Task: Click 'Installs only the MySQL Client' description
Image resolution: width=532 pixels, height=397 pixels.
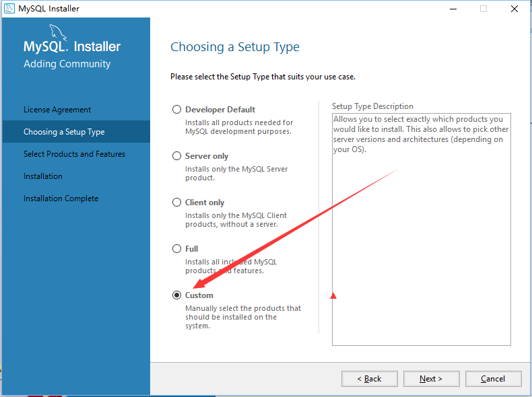Action: (x=236, y=219)
